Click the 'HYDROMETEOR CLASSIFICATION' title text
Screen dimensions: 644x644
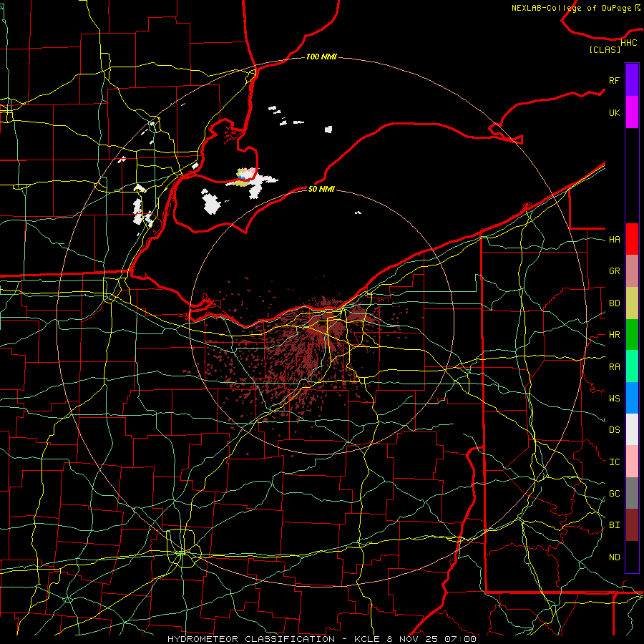[x=251, y=639]
